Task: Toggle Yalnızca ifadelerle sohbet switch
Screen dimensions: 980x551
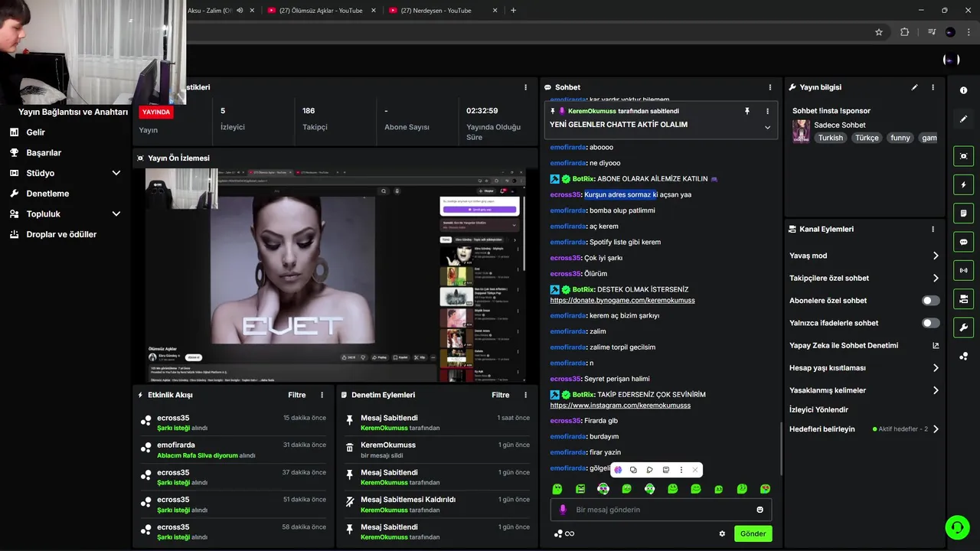Action: pos(930,323)
